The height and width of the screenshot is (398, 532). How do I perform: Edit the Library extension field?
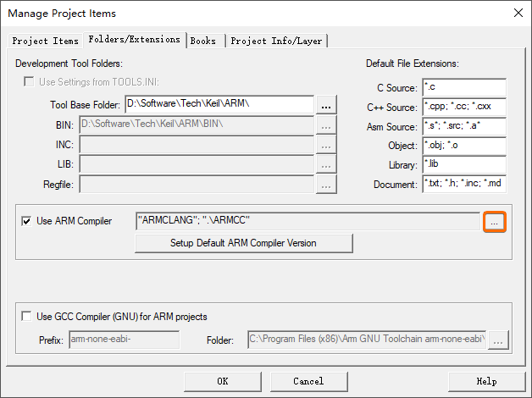point(464,164)
